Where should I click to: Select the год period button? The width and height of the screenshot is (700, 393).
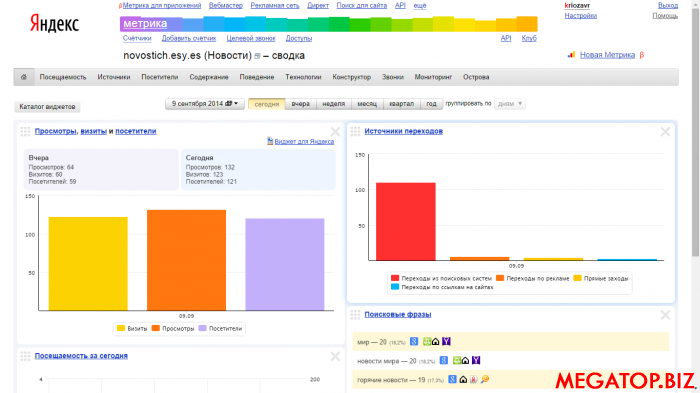click(431, 104)
